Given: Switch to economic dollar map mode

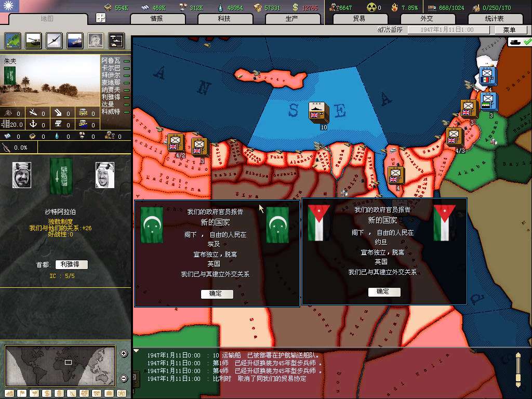Looking at the screenshot, I should pyautogui.click(x=47, y=393).
